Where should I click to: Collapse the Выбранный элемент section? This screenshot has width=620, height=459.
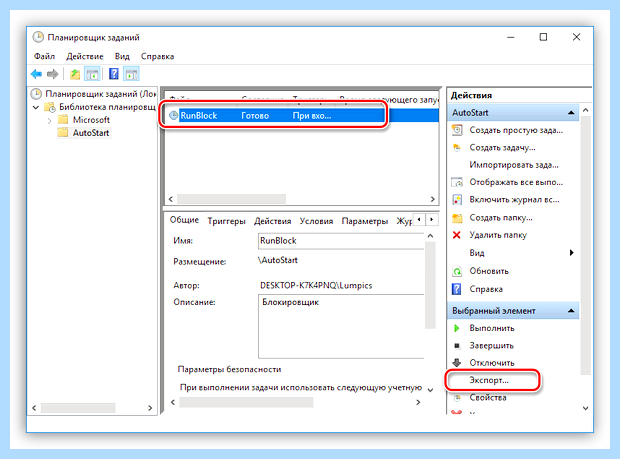coord(571,311)
